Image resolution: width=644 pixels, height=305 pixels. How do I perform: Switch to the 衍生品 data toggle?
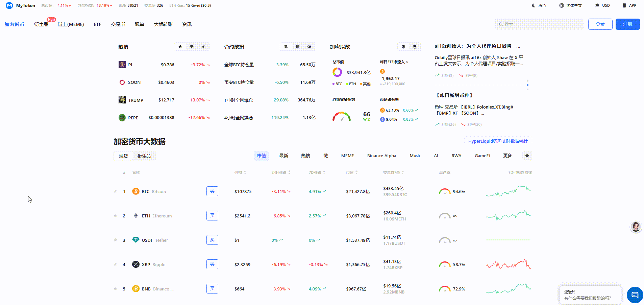click(x=144, y=156)
